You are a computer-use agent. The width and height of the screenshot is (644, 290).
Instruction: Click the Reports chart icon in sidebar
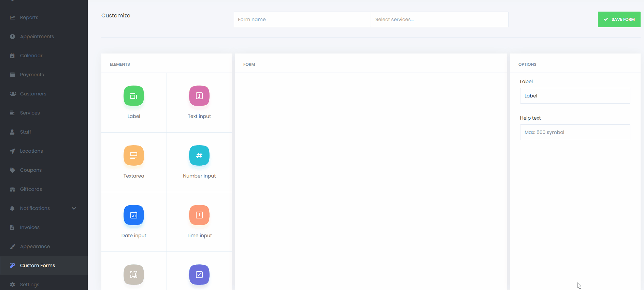(12, 17)
